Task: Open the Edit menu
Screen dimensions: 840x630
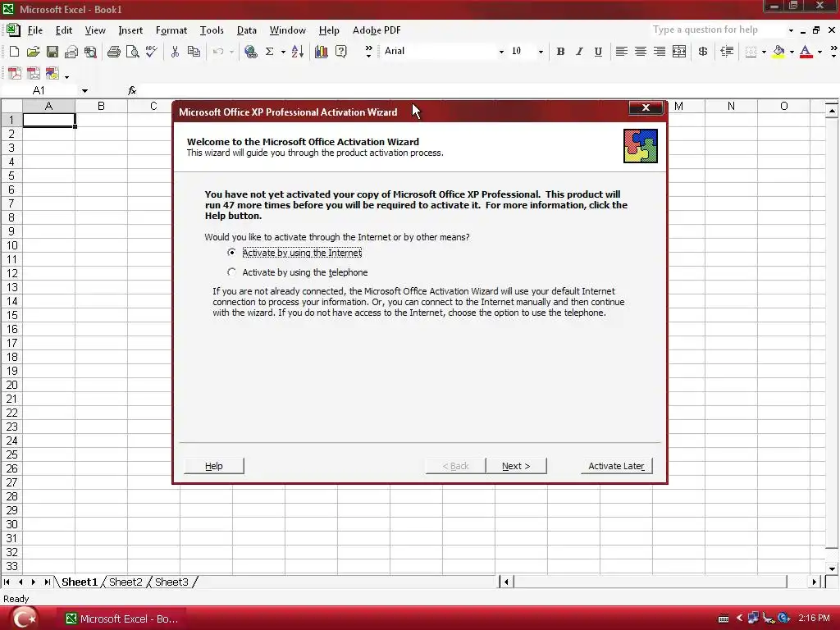Action: [64, 30]
